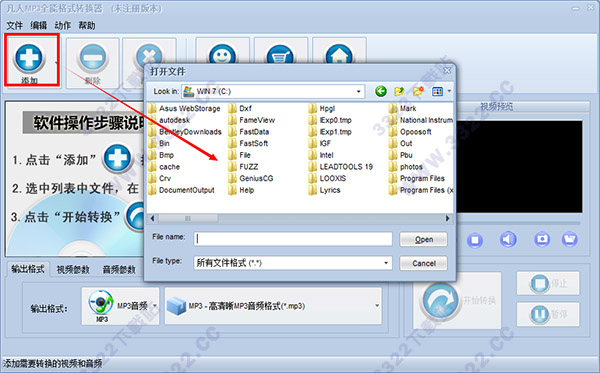Click the home page house icon
Image resolution: width=600 pixels, height=373 pixels.
[339, 54]
